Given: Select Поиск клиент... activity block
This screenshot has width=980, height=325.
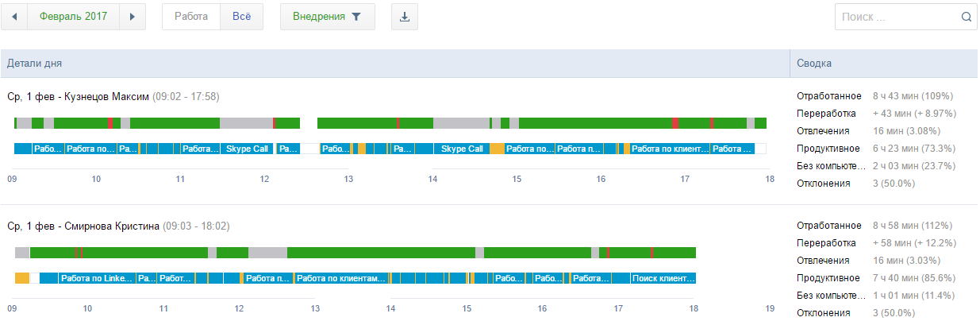Looking at the screenshot, I should pos(663,278).
